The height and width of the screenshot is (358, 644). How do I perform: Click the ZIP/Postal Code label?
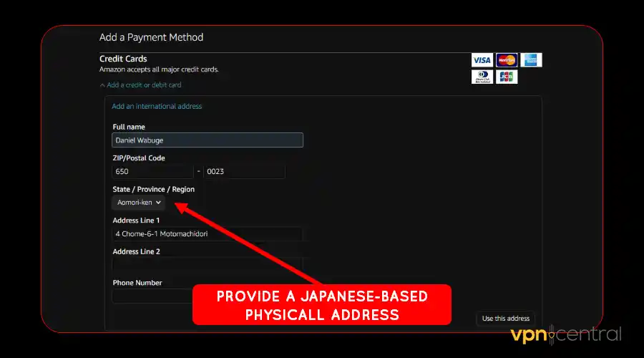[x=139, y=158]
